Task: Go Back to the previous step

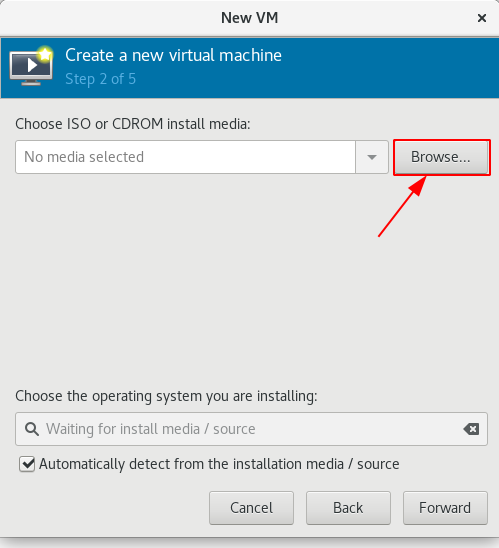Action: [348, 508]
